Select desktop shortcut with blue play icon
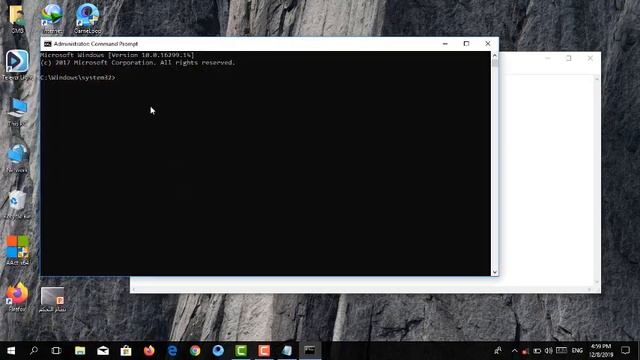 (x=17, y=65)
